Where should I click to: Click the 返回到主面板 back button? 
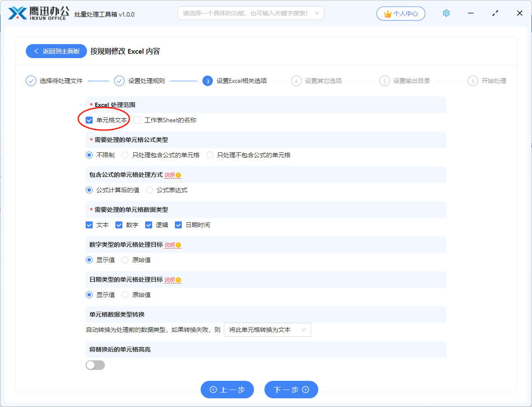(56, 51)
